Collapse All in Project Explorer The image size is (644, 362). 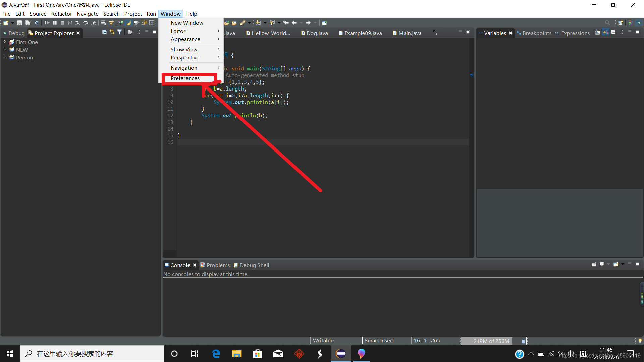[104, 32]
